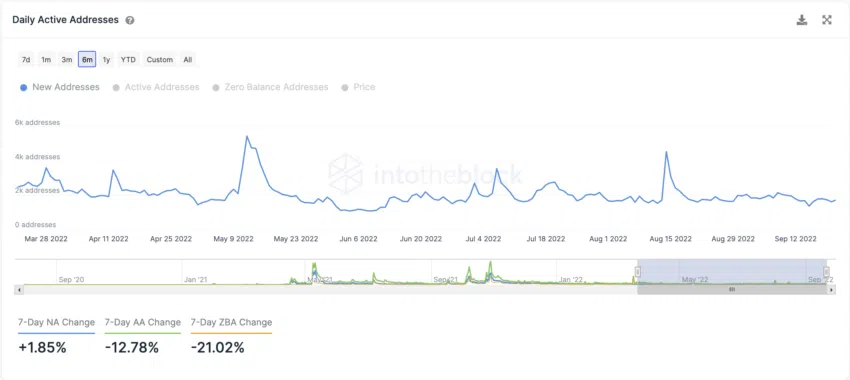Enable the Price series in legend
The image size is (850, 380).
pyautogui.click(x=358, y=87)
